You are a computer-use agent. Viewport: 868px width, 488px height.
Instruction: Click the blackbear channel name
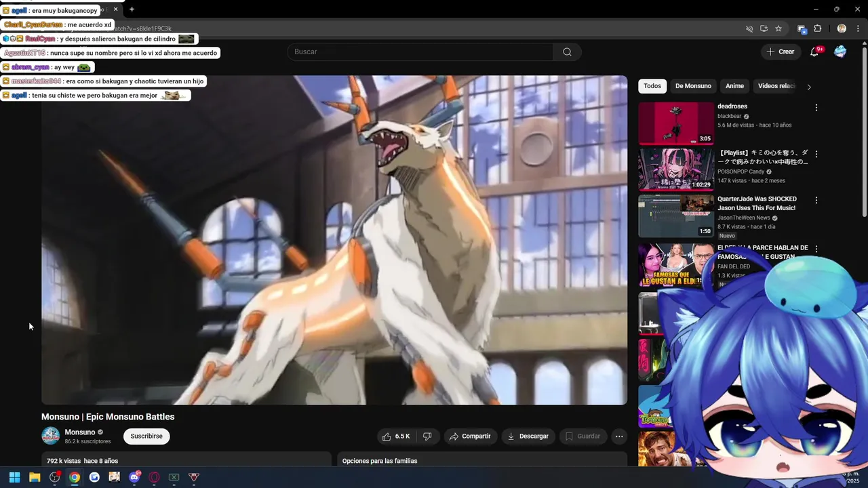(x=730, y=116)
